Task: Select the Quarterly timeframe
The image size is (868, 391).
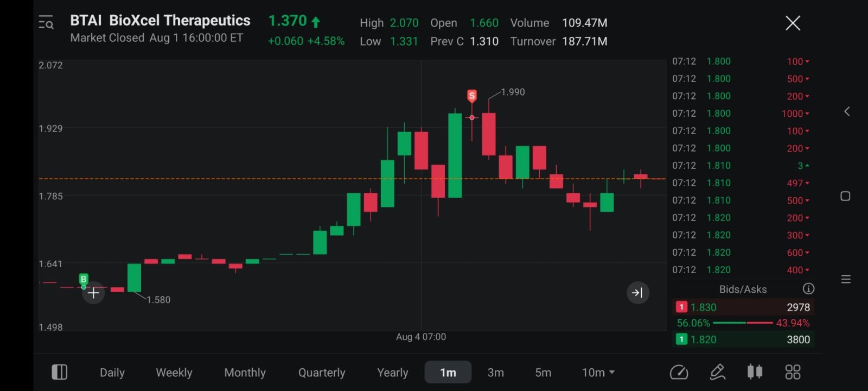Action: tap(322, 373)
